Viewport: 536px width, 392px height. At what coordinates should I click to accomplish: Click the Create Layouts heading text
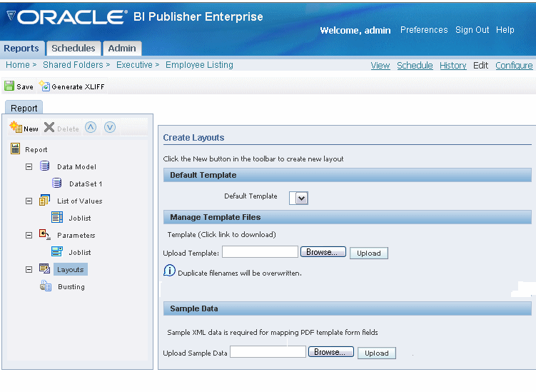(x=193, y=138)
